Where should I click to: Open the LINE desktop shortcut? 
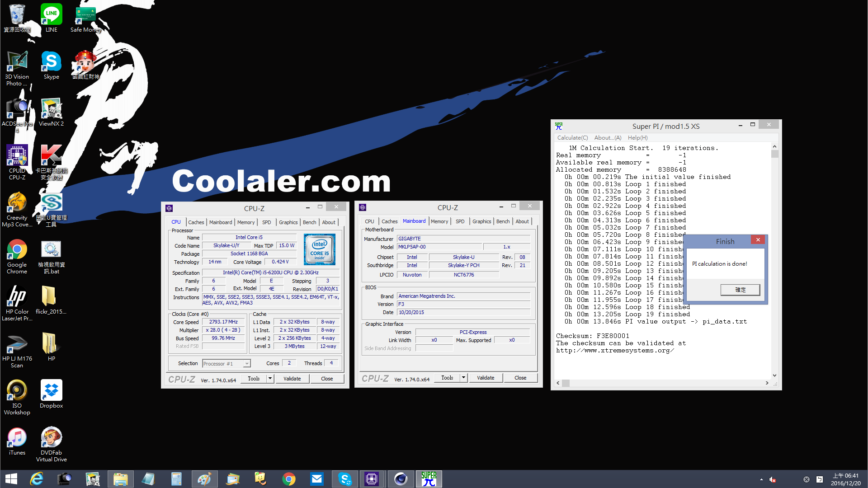coord(52,18)
